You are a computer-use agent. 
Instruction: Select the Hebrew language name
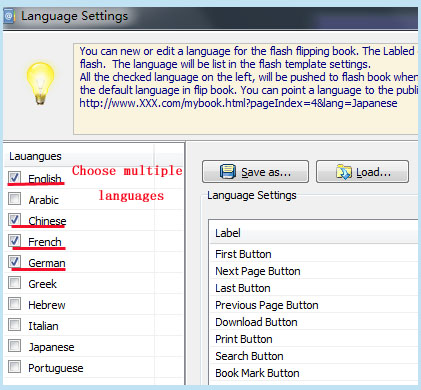coord(47,305)
